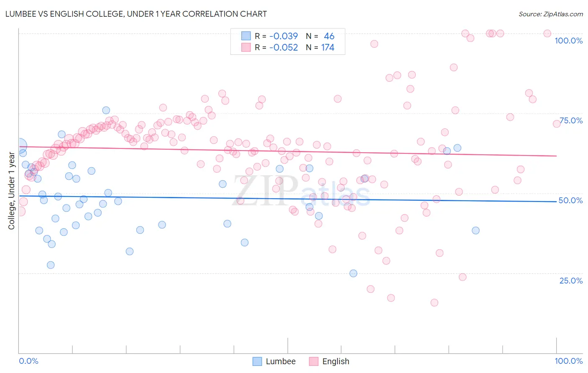The height and width of the screenshot is (373, 588).
Task: Click the blue swatch beside R = -0.039
Action: tap(246, 36)
